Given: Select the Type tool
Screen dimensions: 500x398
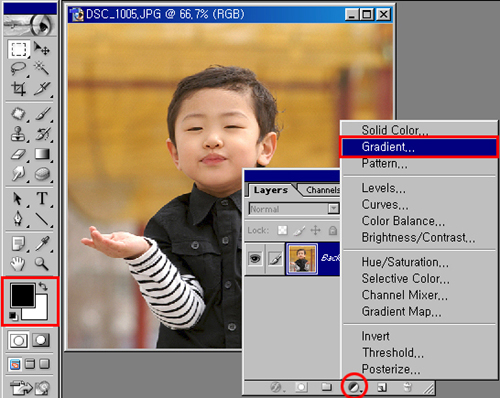Looking at the screenshot, I should click(42, 199).
